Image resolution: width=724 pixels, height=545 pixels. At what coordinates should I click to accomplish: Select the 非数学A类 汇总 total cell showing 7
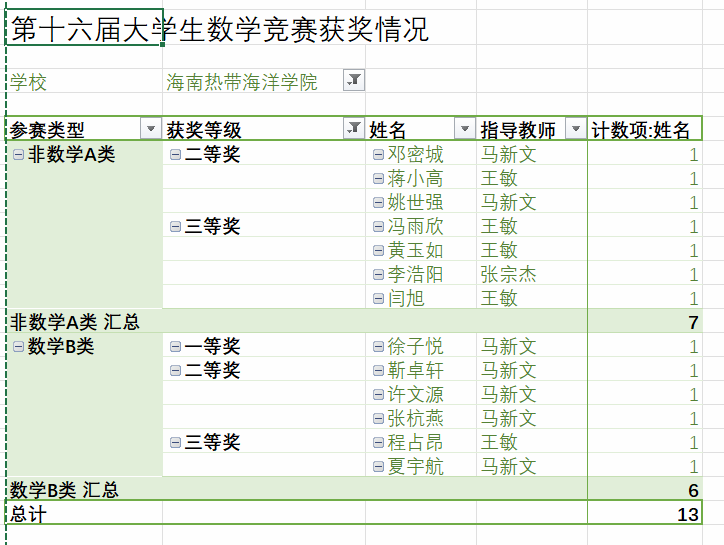(x=645, y=321)
